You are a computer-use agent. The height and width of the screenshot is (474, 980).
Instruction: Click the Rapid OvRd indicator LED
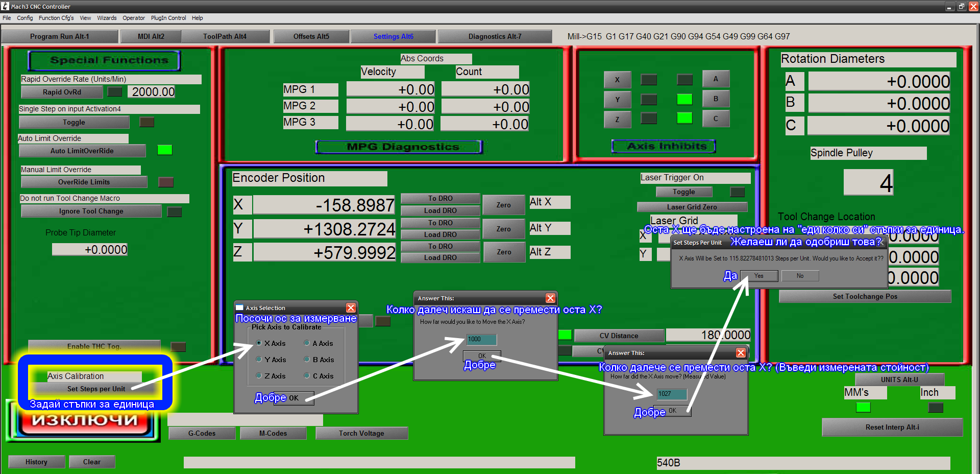pos(115,92)
